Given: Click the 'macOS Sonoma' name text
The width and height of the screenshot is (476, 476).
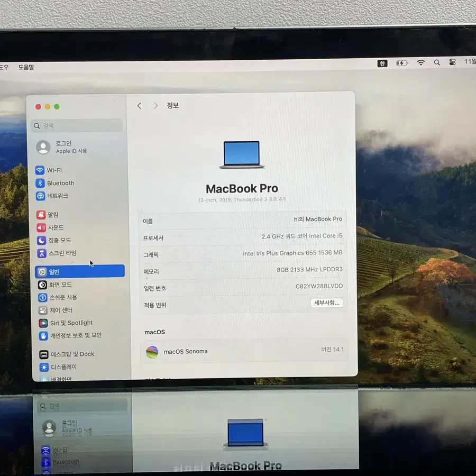Looking at the screenshot, I should pos(186,352).
